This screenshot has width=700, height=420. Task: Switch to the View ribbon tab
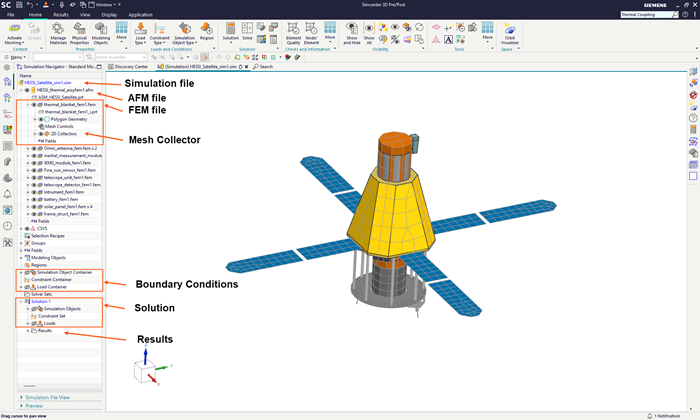coord(85,15)
